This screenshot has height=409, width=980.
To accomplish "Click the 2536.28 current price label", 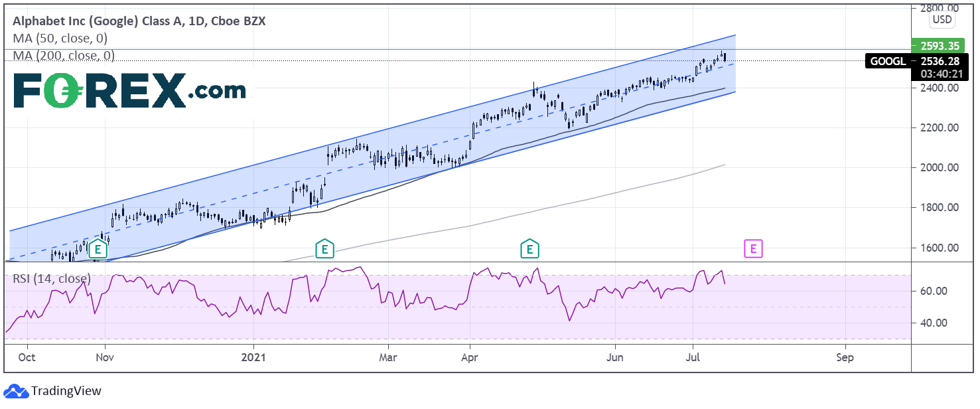I will coord(939,61).
